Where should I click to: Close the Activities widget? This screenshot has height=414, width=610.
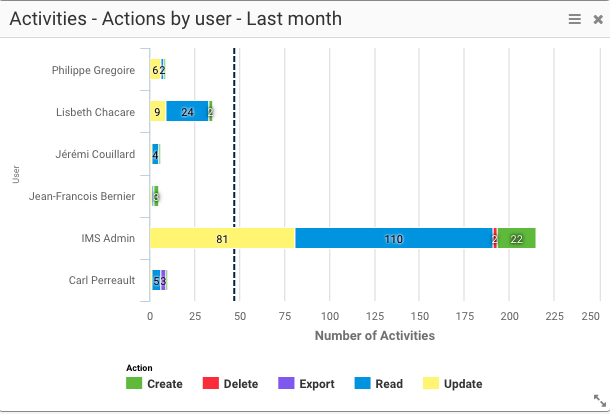pyautogui.click(x=597, y=19)
